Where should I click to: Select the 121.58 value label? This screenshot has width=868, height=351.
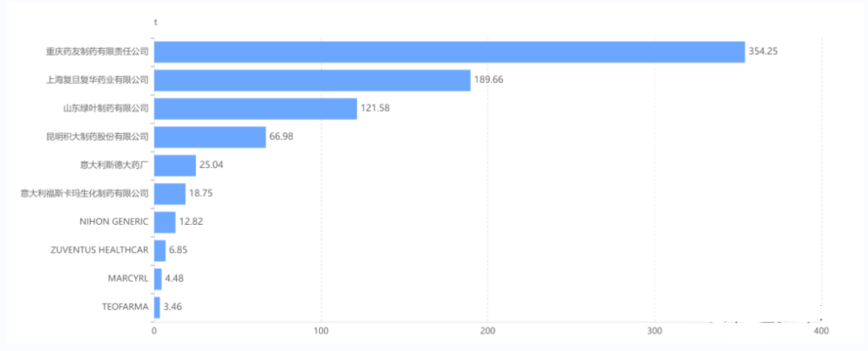click(x=375, y=108)
